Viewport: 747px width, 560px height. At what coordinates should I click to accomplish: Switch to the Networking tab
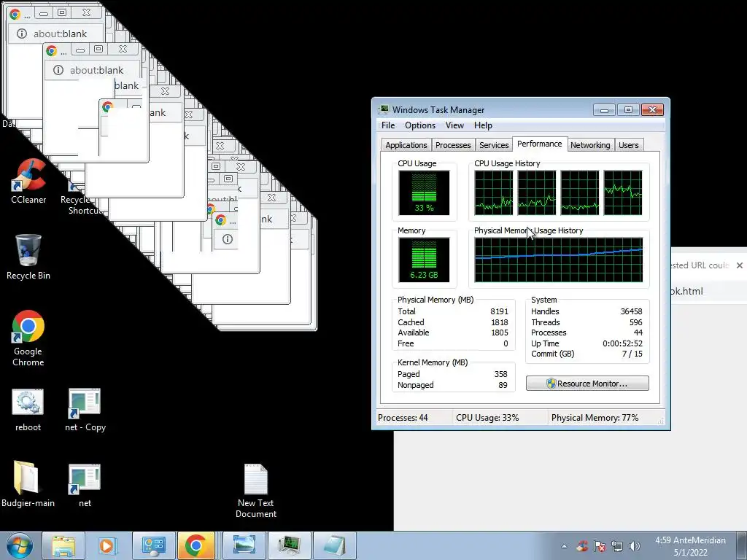pyautogui.click(x=589, y=145)
